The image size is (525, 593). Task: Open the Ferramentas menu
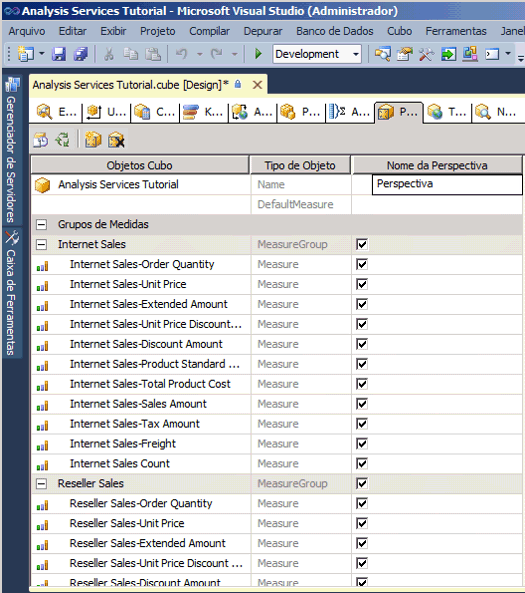click(456, 31)
